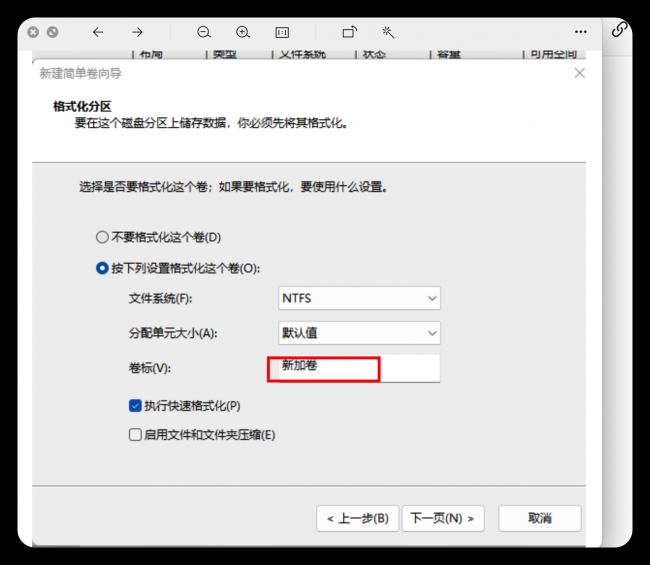
Task: Open the 分配单元大小 默认值 dropdown
Action: (x=359, y=333)
